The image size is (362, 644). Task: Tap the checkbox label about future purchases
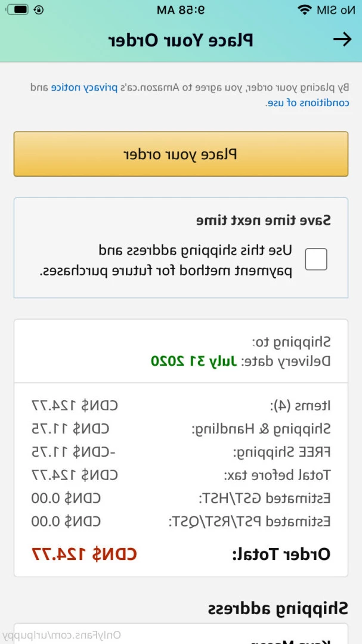click(166, 261)
